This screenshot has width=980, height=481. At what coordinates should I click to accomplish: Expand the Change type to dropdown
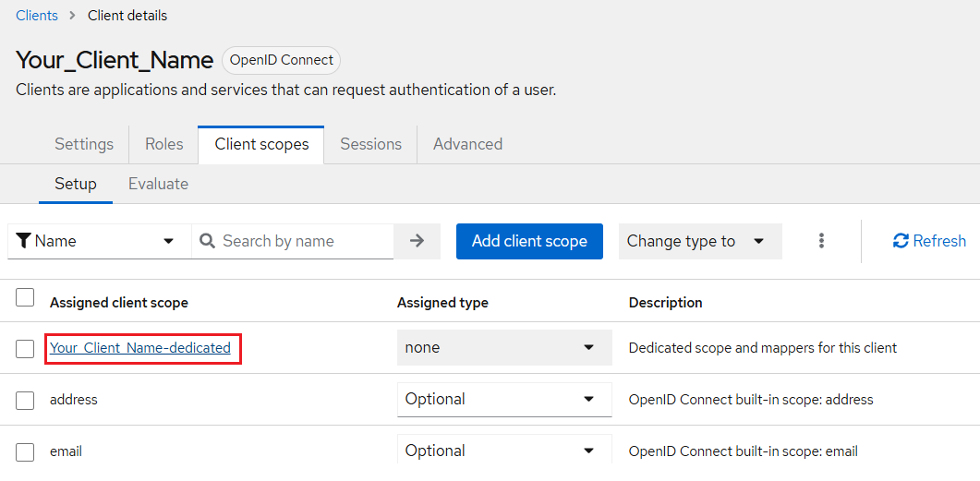[699, 241]
